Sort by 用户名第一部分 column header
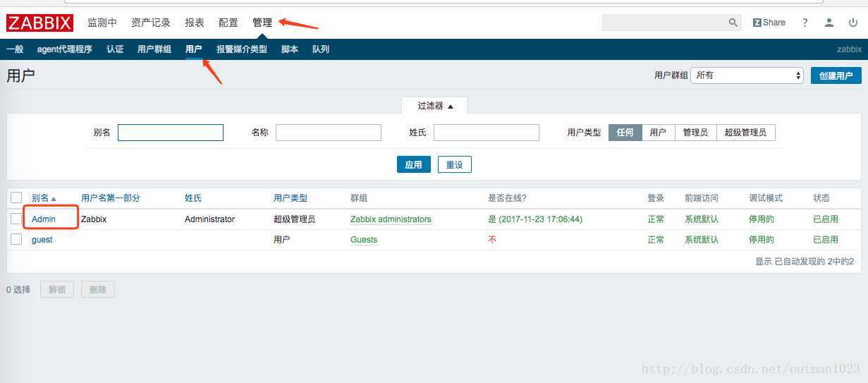The height and width of the screenshot is (383, 868). pos(111,198)
